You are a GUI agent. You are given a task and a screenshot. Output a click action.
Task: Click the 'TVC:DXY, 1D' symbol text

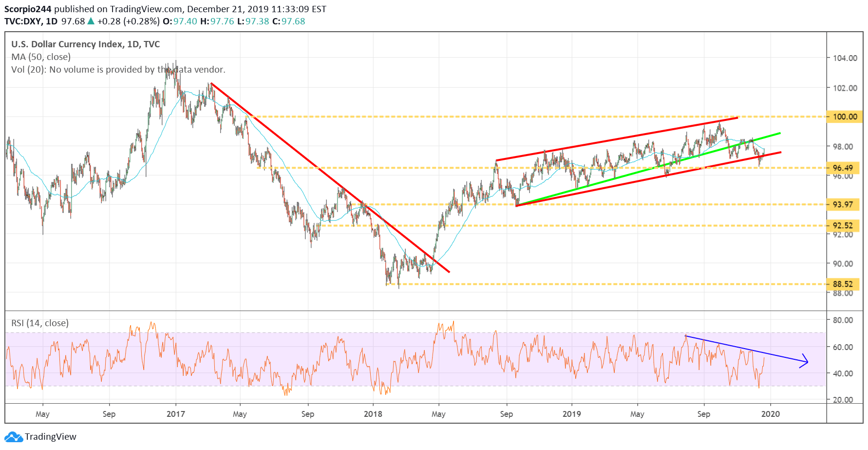click(31, 21)
